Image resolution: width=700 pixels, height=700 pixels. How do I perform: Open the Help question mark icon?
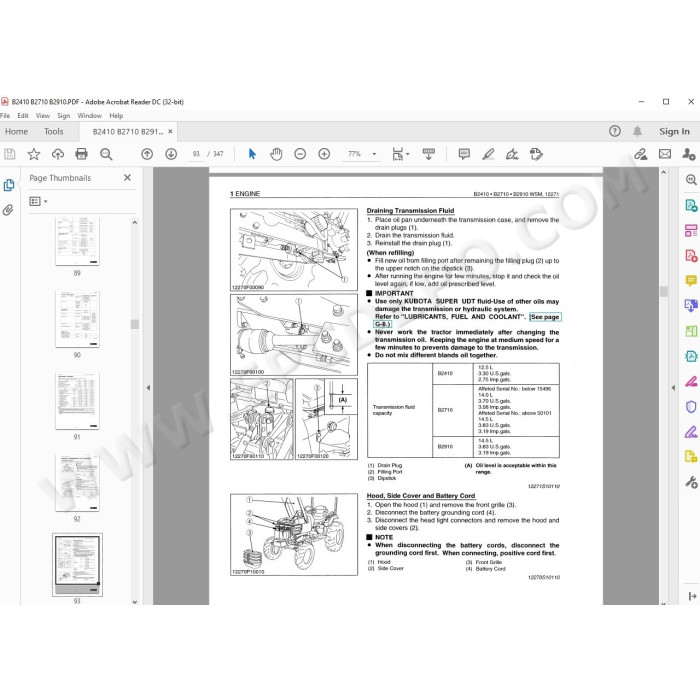[615, 131]
